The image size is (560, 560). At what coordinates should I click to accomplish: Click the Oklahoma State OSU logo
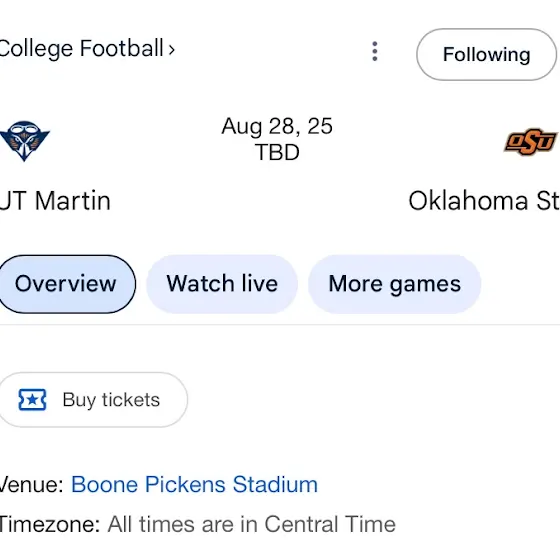click(x=531, y=141)
